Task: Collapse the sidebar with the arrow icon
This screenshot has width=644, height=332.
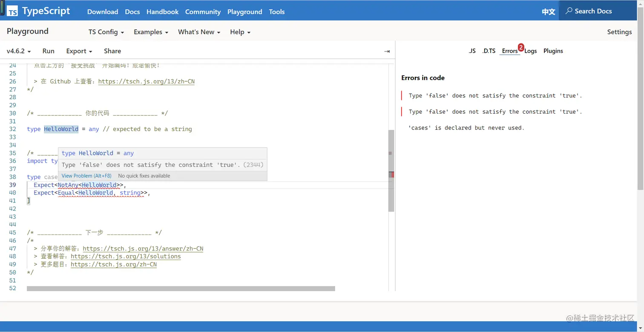Action: (x=387, y=51)
